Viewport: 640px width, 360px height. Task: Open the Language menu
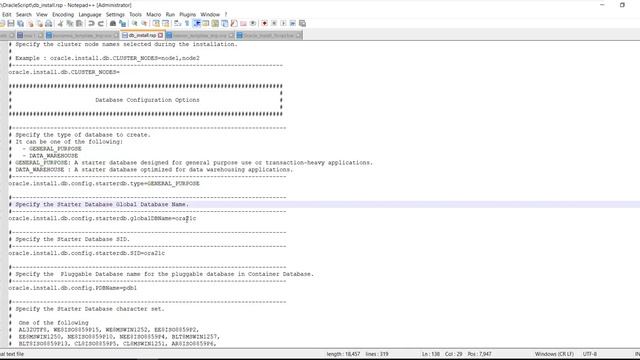pos(90,14)
